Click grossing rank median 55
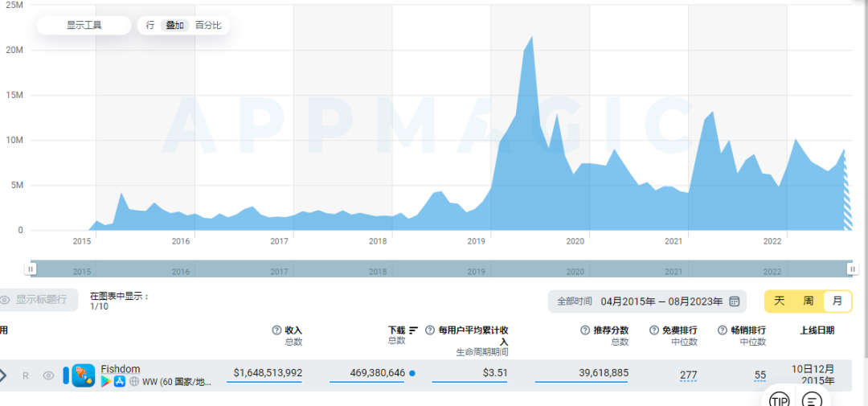This screenshot has width=868, height=406. click(760, 375)
